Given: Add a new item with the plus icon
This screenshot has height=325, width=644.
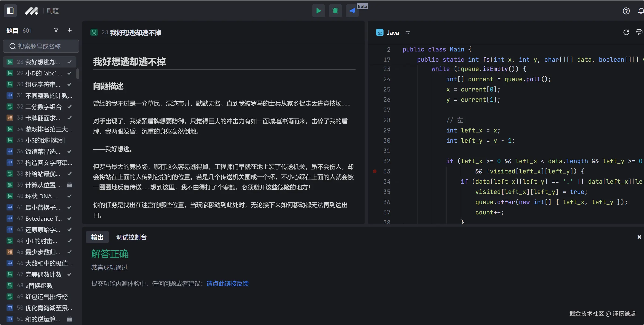Looking at the screenshot, I should pyautogui.click(x=69, y=30).
